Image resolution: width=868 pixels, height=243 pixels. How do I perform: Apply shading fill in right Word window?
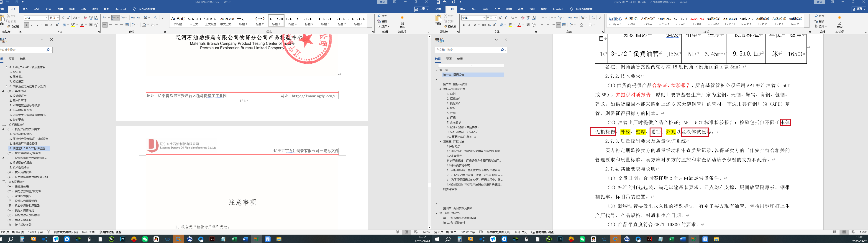point(581,25)
